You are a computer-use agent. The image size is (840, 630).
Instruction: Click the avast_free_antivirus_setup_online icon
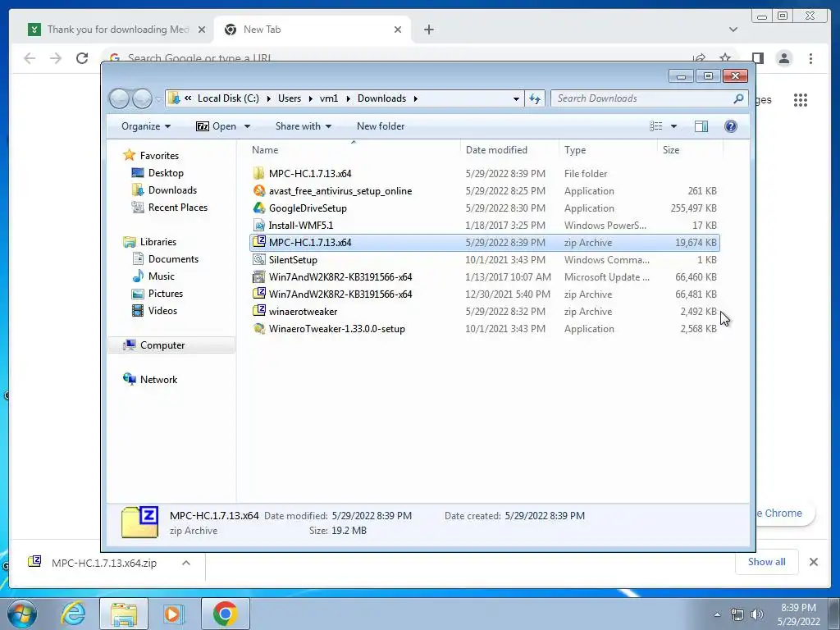point(258,190)
